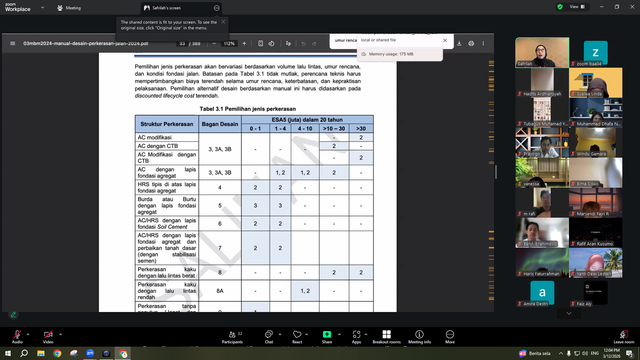Open Windows Start menu

[8, 353]
